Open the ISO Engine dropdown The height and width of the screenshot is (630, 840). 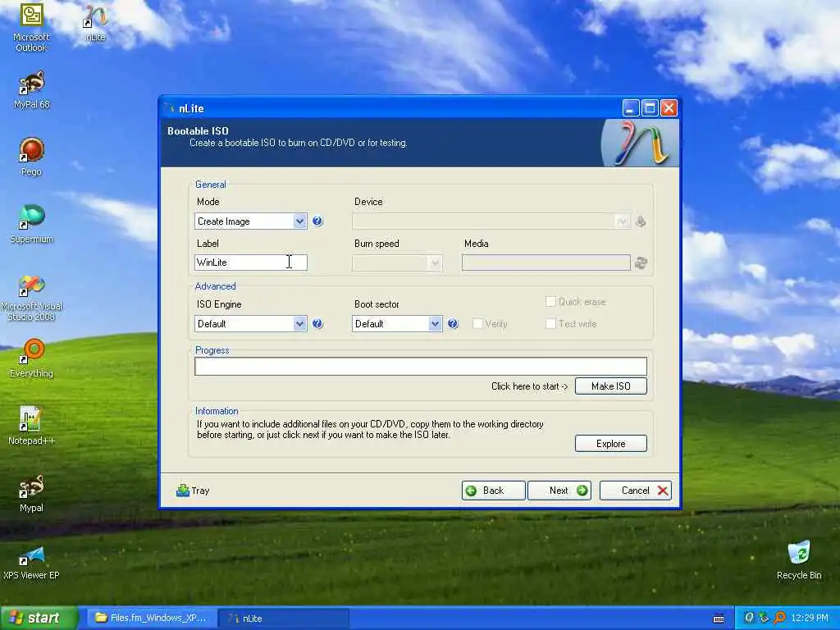[251, 323]
